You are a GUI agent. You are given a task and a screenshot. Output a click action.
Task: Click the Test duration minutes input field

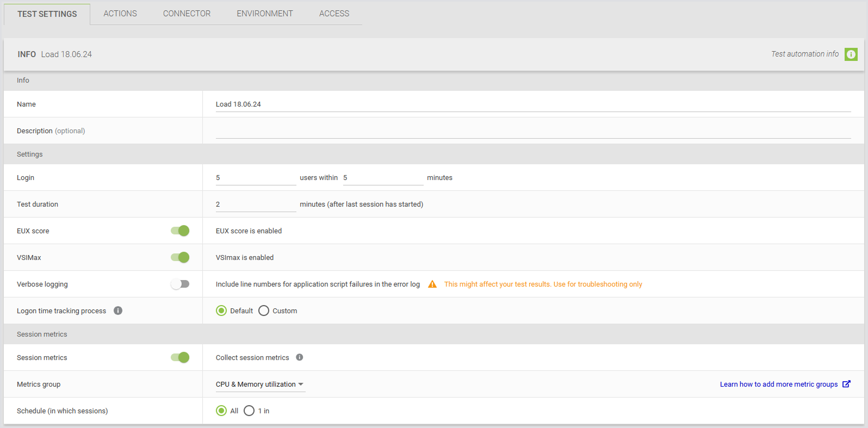click(x=256, y=204)
